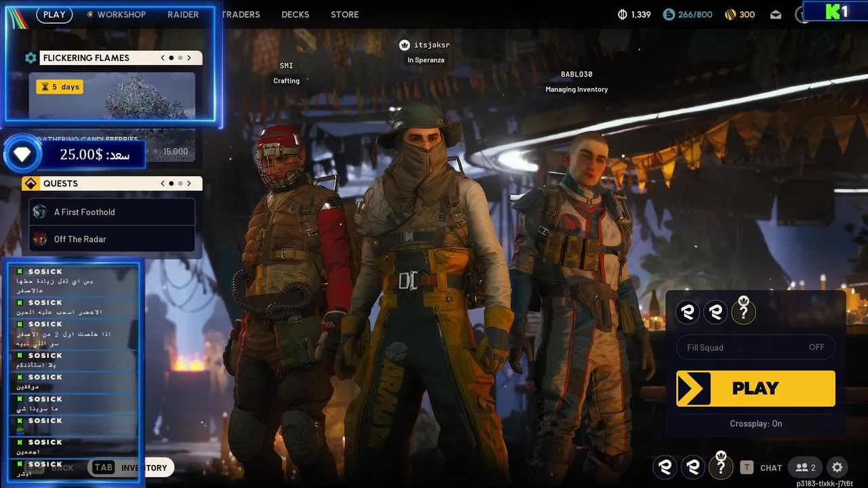Viewport: 868px width, 488px height.
Task: Select the Flickering Flames page dots
Action: click(x=176, y=58)
